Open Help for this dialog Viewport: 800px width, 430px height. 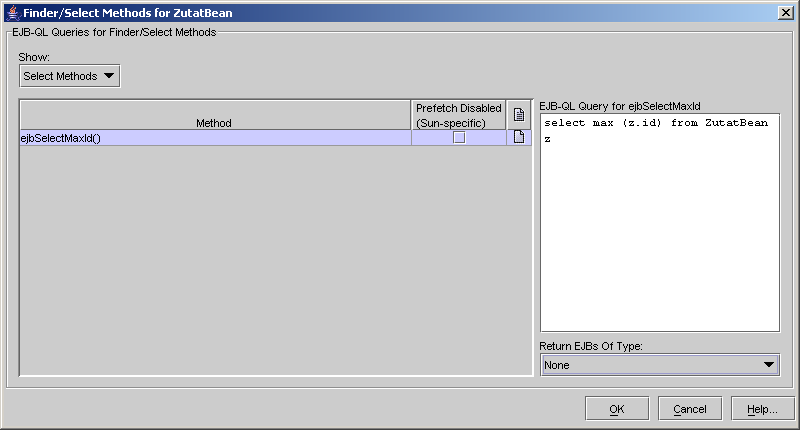762,408
